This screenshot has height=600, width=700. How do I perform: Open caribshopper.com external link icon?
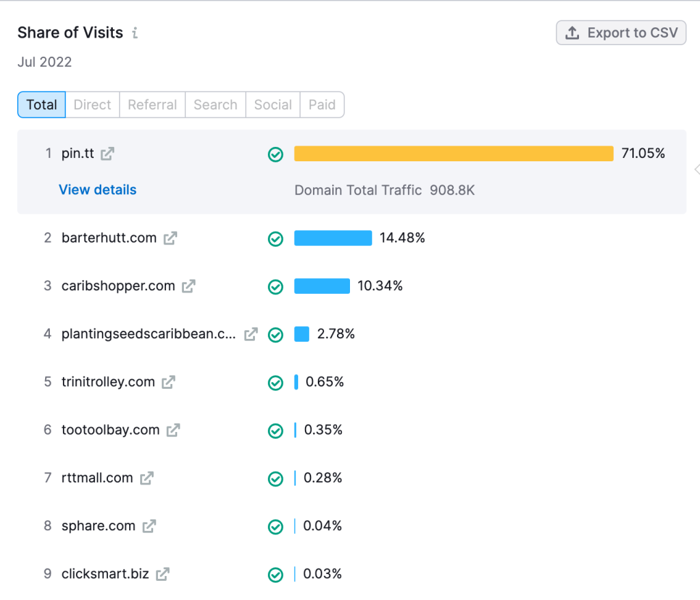click(x=189, y=286)
